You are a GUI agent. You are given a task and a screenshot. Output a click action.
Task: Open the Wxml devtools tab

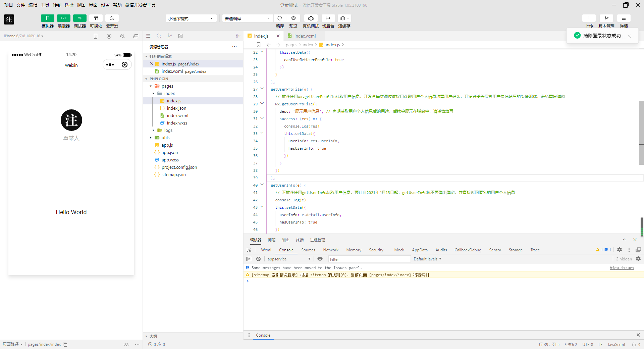pyautogui.click(x=266, y=250)
